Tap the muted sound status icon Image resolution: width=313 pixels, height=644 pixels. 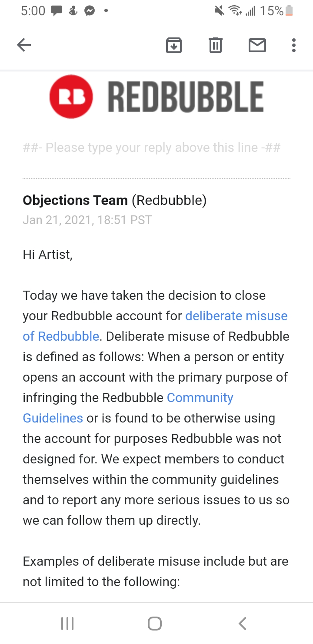[x=219, y=11]
